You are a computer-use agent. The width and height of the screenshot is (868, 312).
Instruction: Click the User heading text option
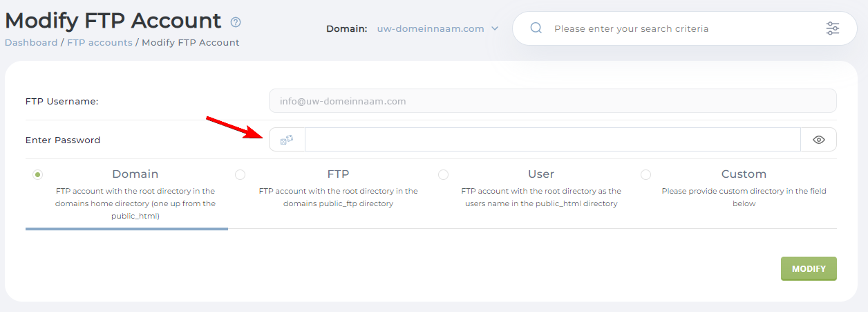541,174
